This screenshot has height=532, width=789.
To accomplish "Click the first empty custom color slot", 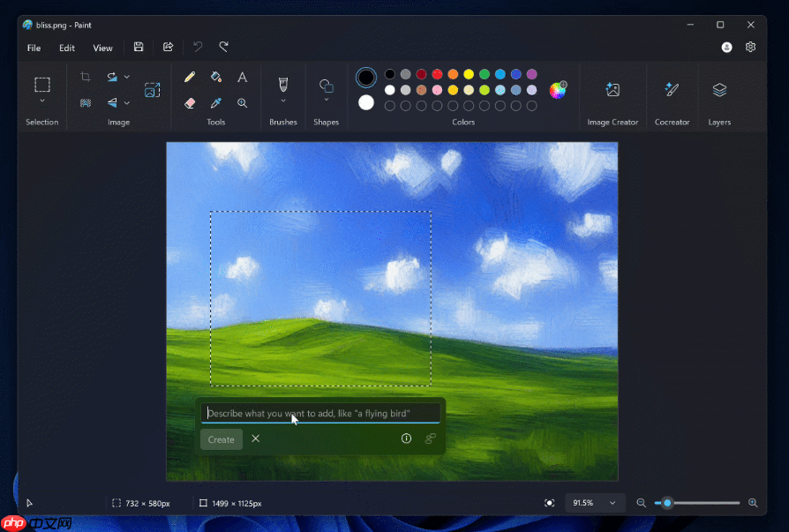I will [390, 106].
